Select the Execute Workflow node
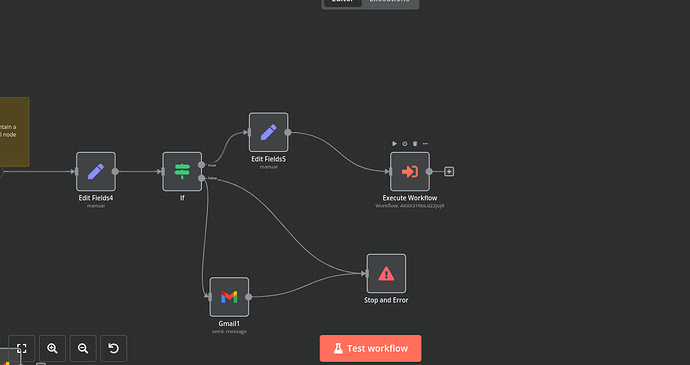This screenshot has height=365, width=690. [410, 171]
